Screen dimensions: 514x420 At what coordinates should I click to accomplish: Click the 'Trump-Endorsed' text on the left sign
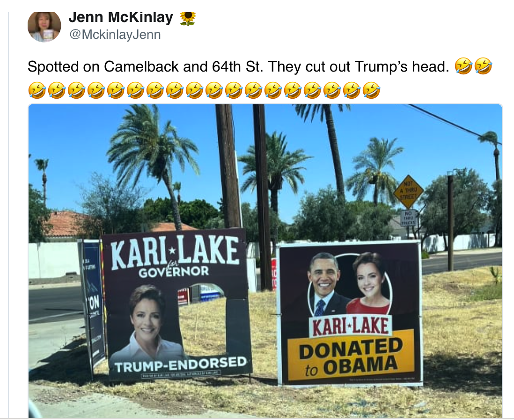click(x=180, y=364)
